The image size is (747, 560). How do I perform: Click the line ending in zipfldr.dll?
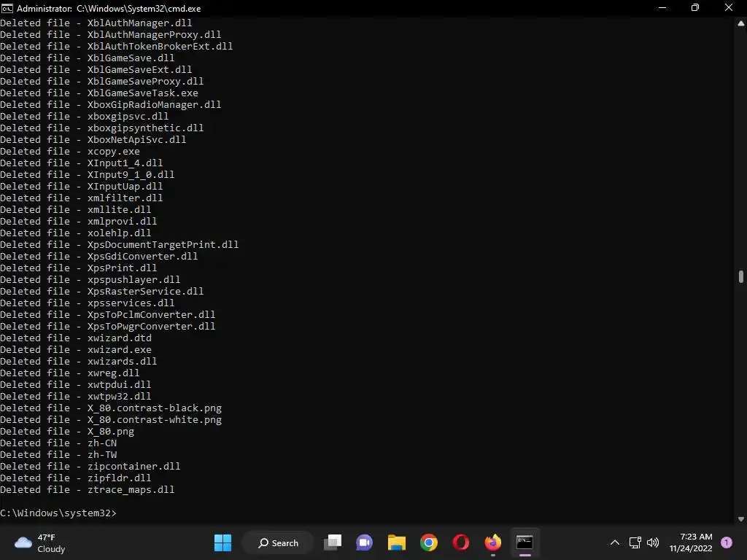(76, 478)
